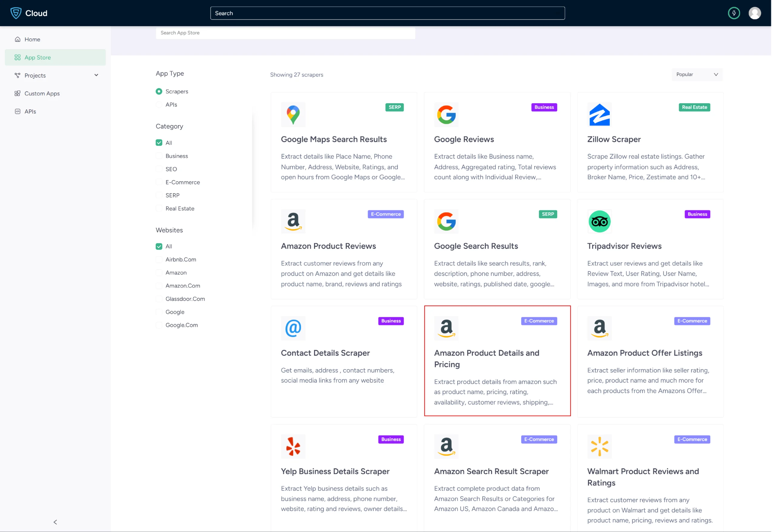
Task: Click the Tripadvisor owl logo
Action: pos(599,221)
